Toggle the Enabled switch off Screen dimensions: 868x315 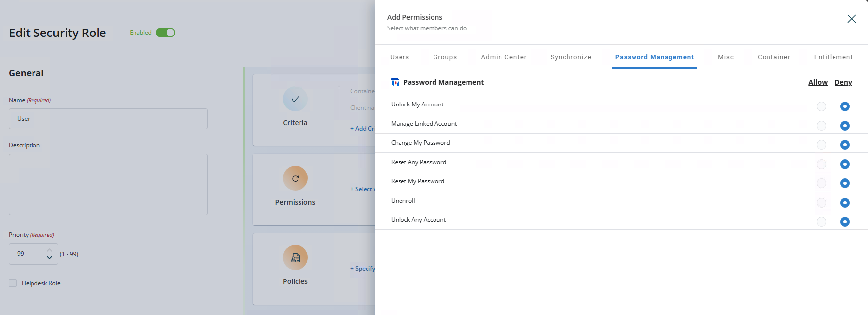coord(166,33)
